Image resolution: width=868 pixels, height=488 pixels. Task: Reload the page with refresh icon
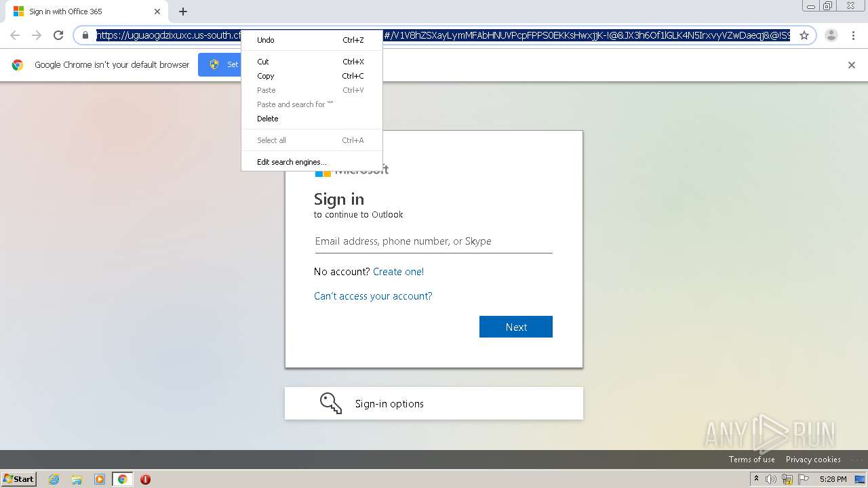coord(58,35)
